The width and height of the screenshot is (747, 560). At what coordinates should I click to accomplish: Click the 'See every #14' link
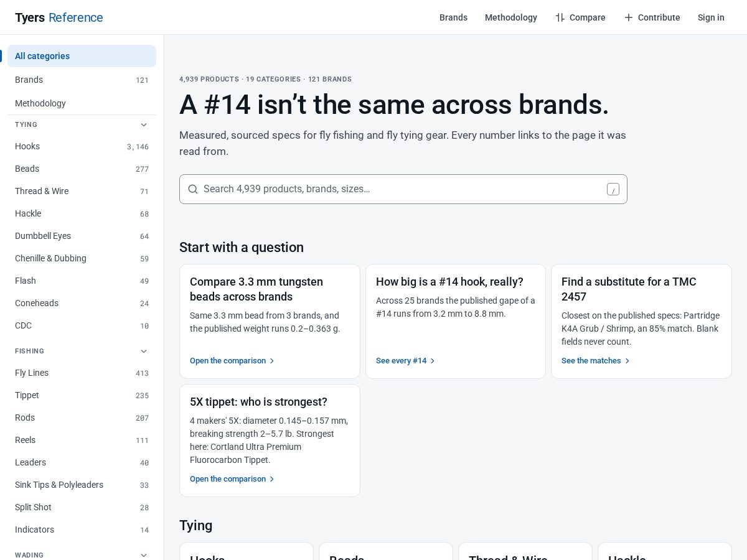tap(406, 361)
